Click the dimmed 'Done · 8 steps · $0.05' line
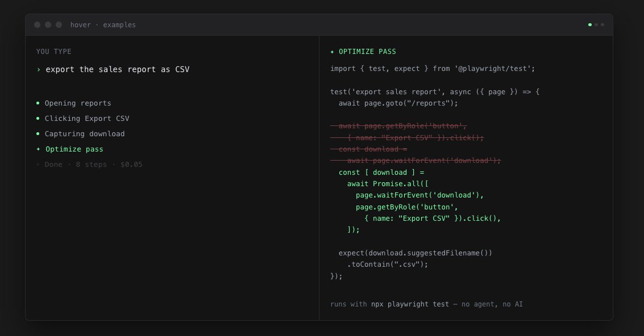644x336 pixels. pos(94,165)
